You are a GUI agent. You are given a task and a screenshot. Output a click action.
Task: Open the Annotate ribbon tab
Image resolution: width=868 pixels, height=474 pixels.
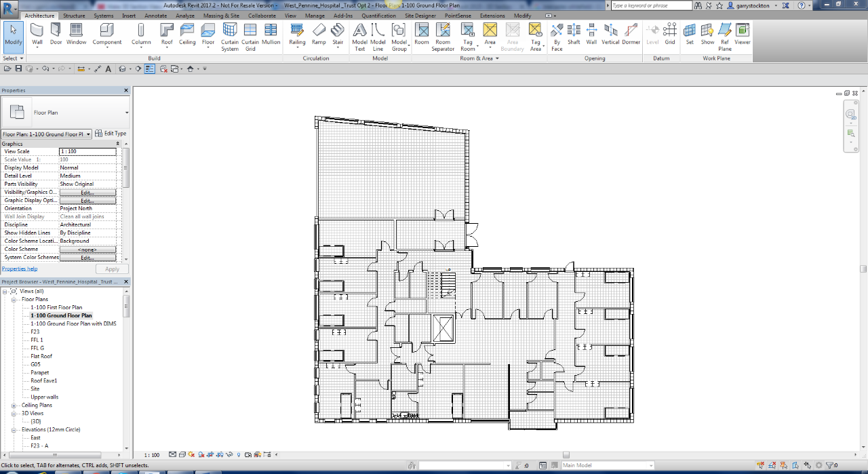[155, 16]
